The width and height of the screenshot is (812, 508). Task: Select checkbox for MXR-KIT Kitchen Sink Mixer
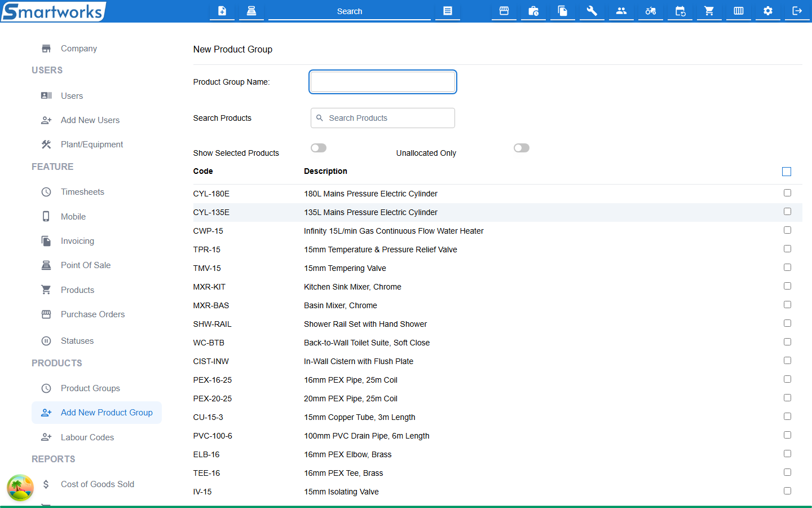pyautogui.click(x=787, y=286)
